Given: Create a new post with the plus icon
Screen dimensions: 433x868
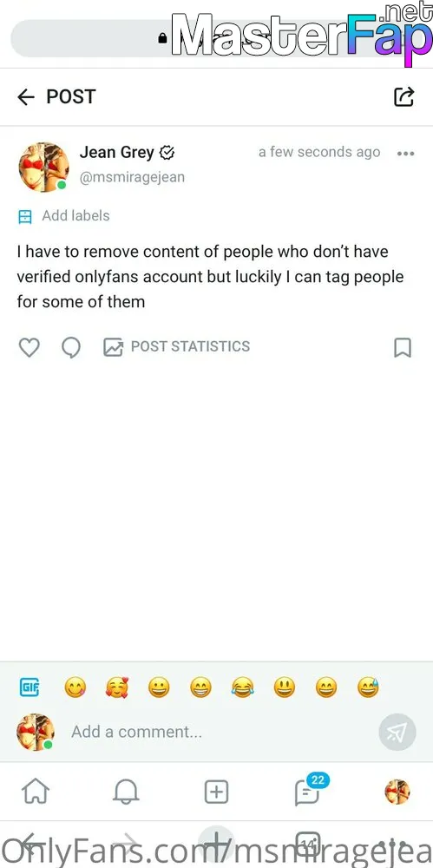Looking at the screenshot, I should click(x=217, y=792).
